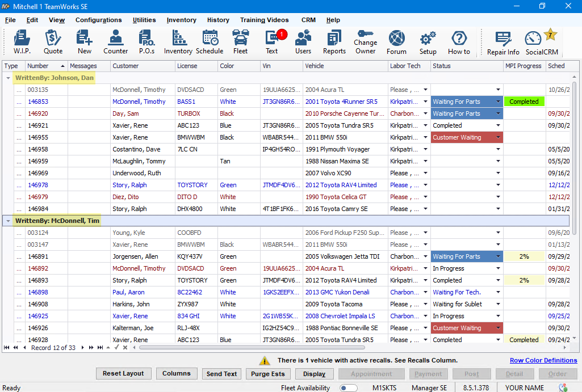Open Status dropdown for order 146955

point(498,138)
